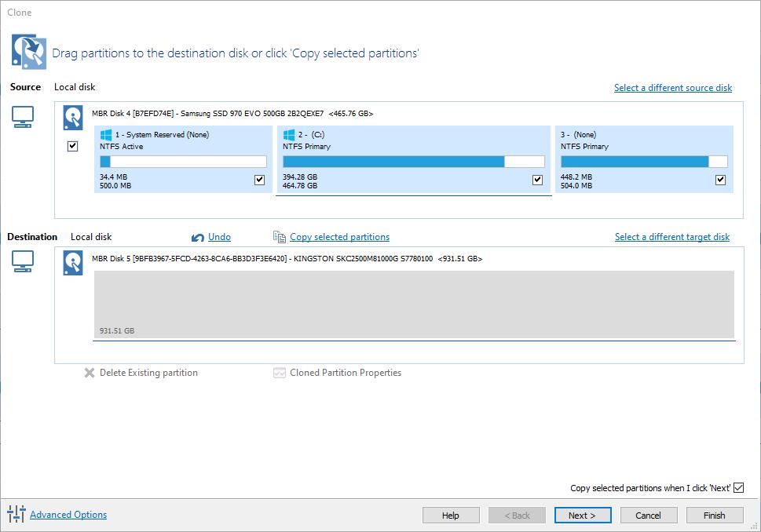
Task: Click the Samsung SSD source disk icon
Action: [x=73, y=118]
